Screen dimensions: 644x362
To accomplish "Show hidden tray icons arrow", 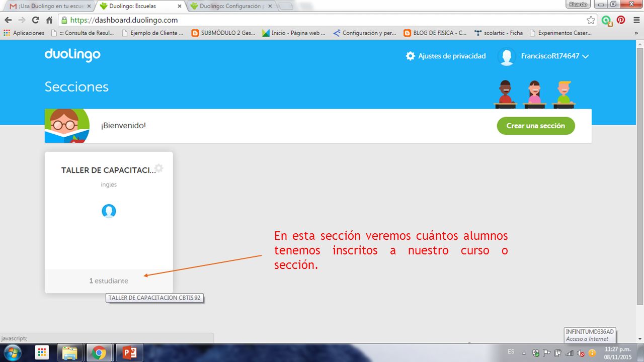I will (525, 352).
